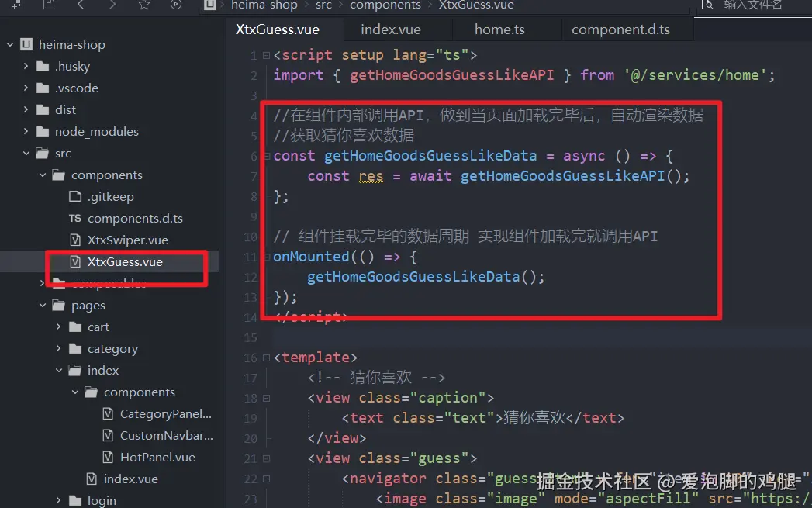812x508 pixels.
Task: Collapse the pages folder
Action: (x=43, y=306)
